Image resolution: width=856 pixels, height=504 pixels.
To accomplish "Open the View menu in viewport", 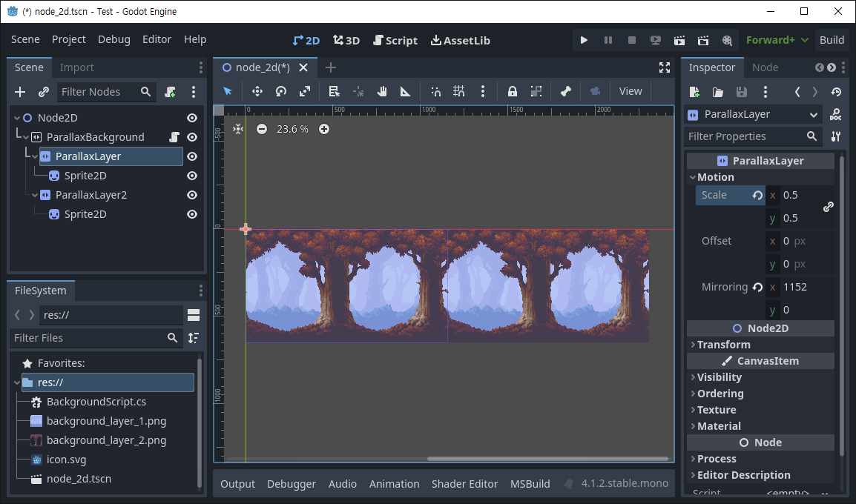I will coord(631,91).
